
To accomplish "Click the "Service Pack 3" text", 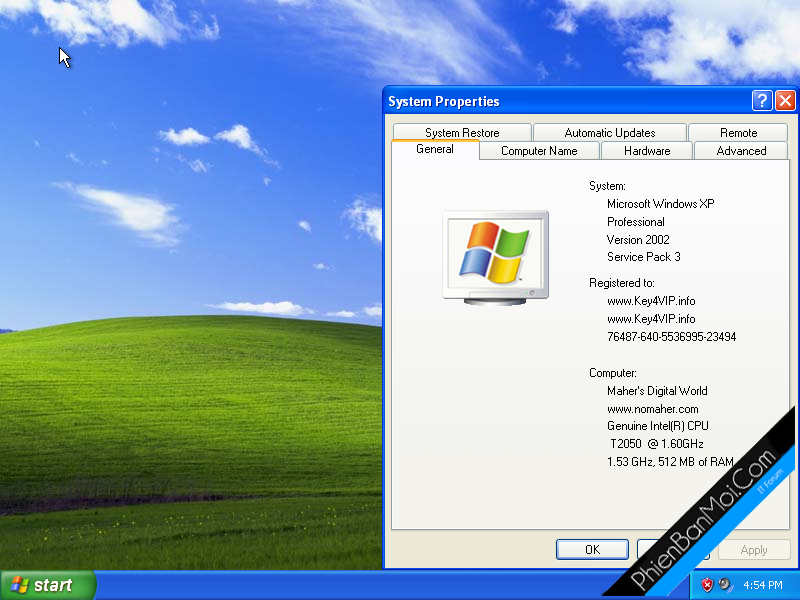I will point(644,257).
